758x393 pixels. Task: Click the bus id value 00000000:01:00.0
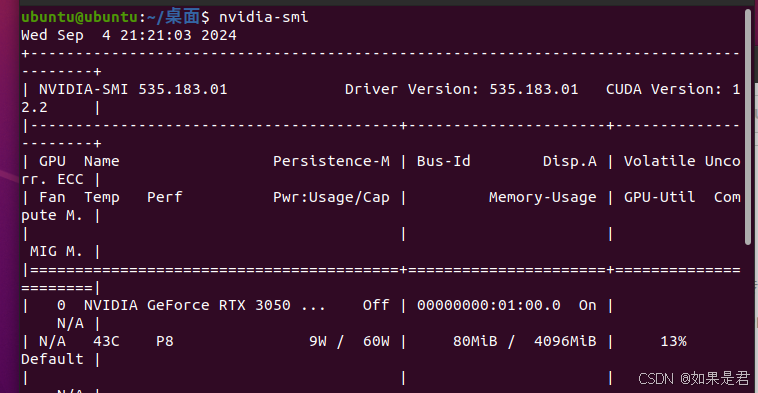[489, 306]
